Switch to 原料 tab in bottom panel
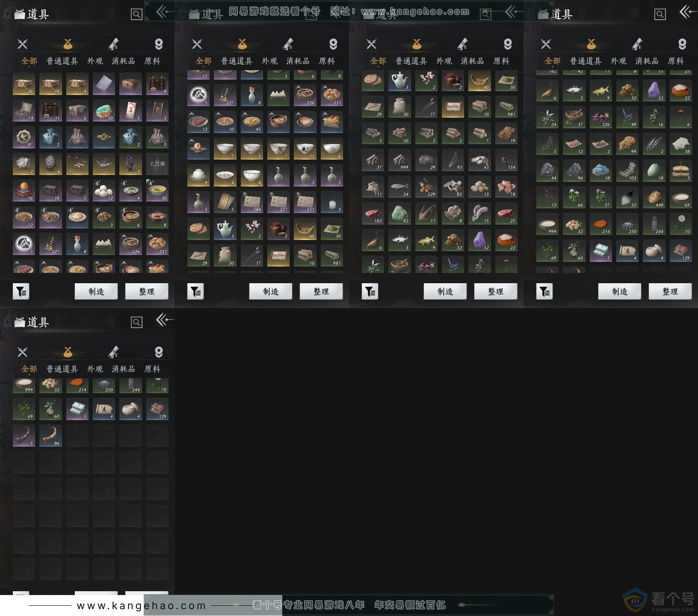 (x=152, y=369)
